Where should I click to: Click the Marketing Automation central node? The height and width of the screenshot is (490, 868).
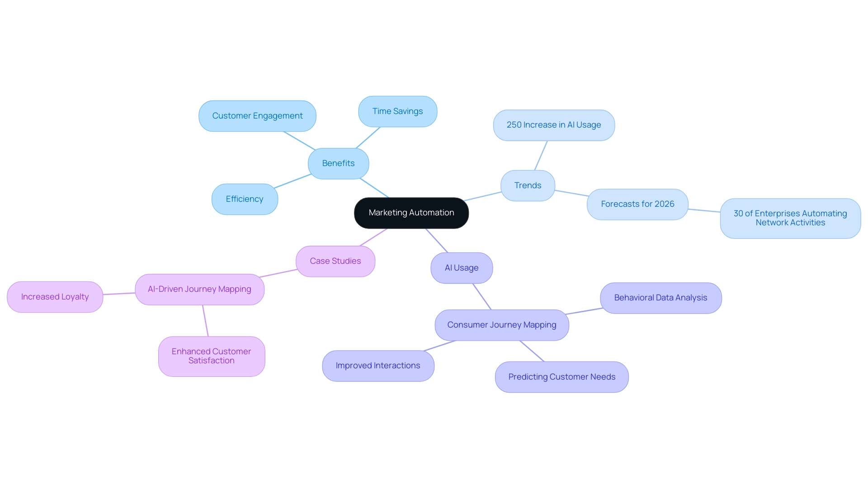(411, 213)
